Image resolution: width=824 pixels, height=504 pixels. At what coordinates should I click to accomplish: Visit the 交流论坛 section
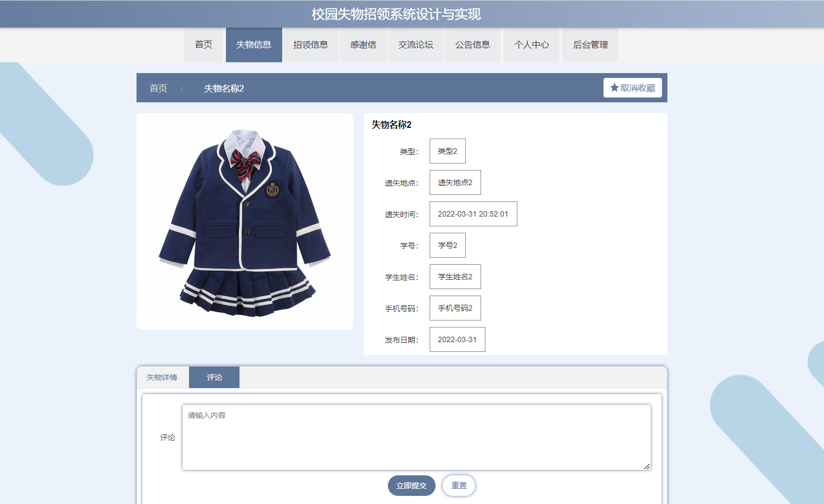coord(416,45)
